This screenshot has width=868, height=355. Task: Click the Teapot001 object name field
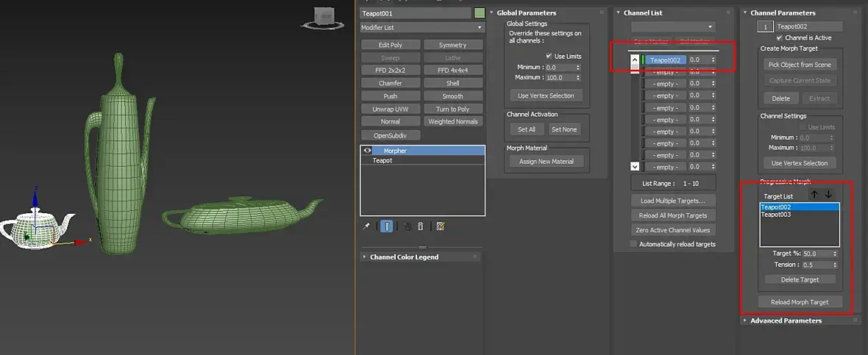click(415, 12)
